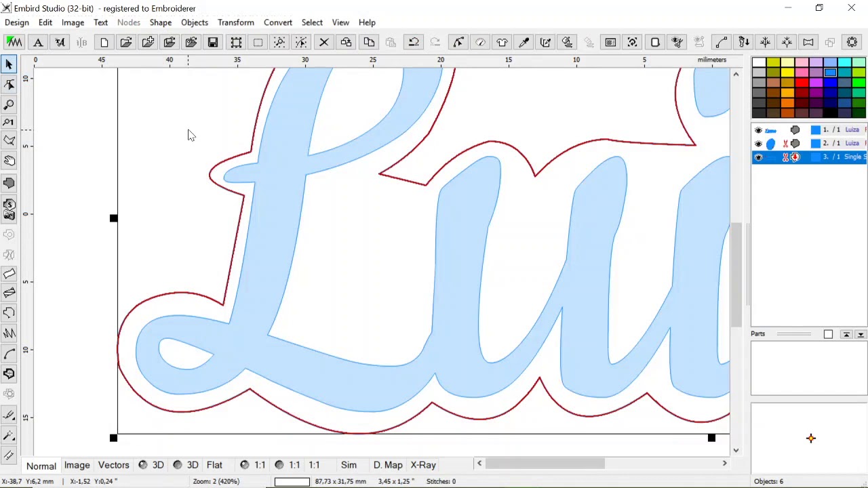Screen dimensions: 868x488
Task: Open the Edit menu
Action: pyautogui.click(x=45, y=22)
